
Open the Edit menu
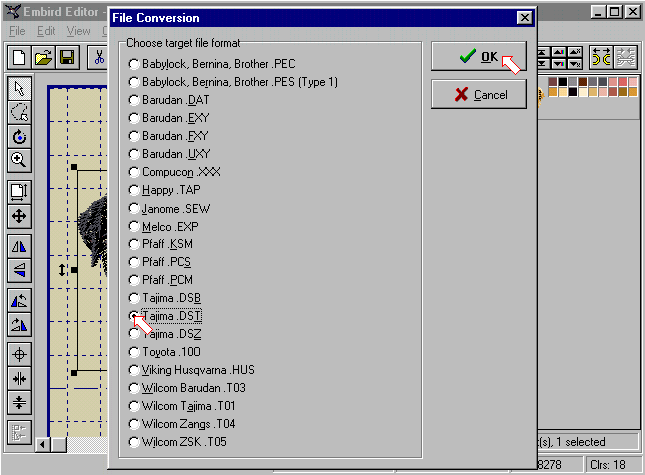(x=46, y=31)
